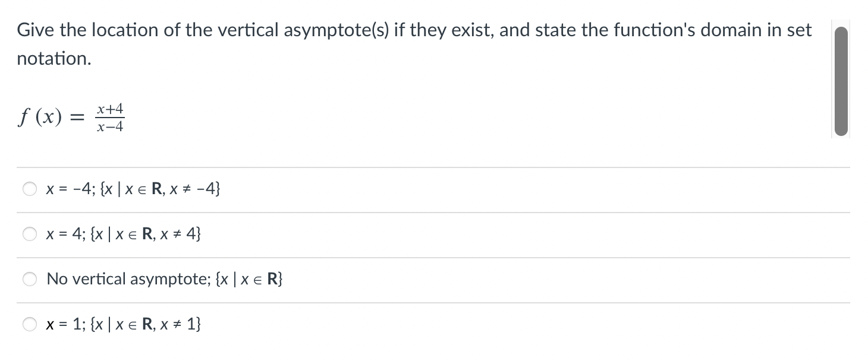This screenshot has height=361, width=868.
Task: Click the answer text "x = 4; {x | x ∈ R, x ≠ 4}"
Action: (x=123, y=234)
